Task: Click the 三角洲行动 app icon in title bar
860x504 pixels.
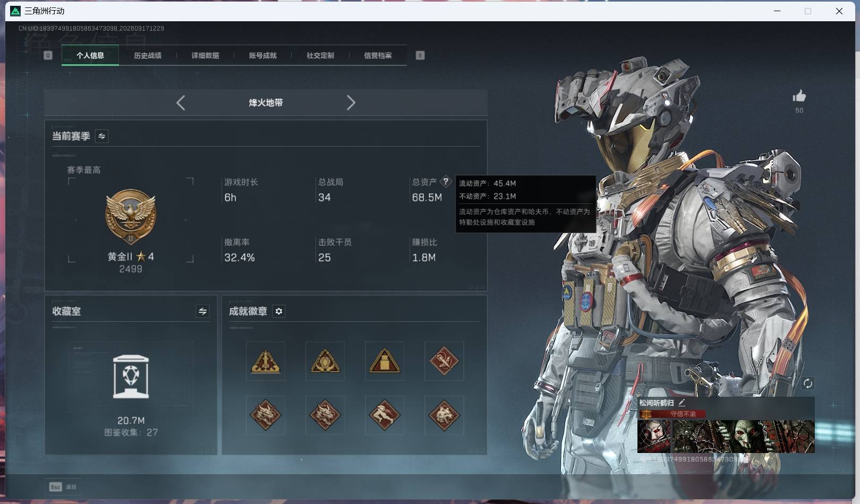Action: 15,11
